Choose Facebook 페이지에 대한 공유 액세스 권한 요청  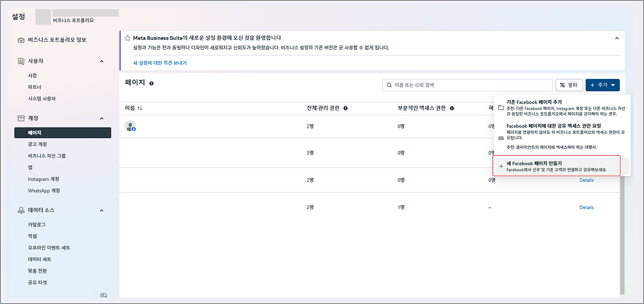pos(561,137)
